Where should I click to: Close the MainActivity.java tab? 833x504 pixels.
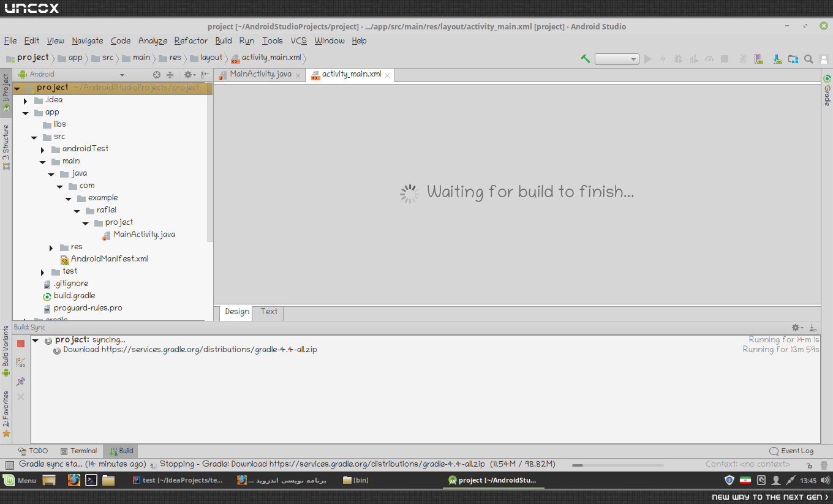point(298,75)
